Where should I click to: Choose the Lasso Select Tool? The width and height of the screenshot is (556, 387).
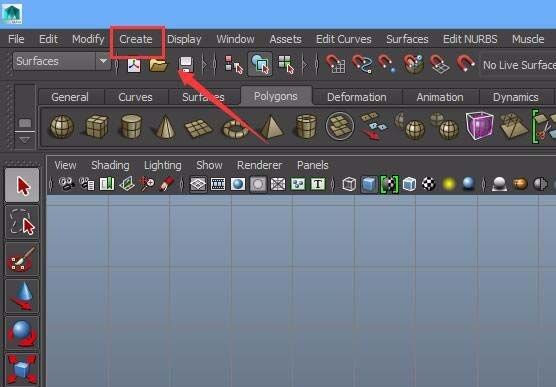tap(22, 222)
